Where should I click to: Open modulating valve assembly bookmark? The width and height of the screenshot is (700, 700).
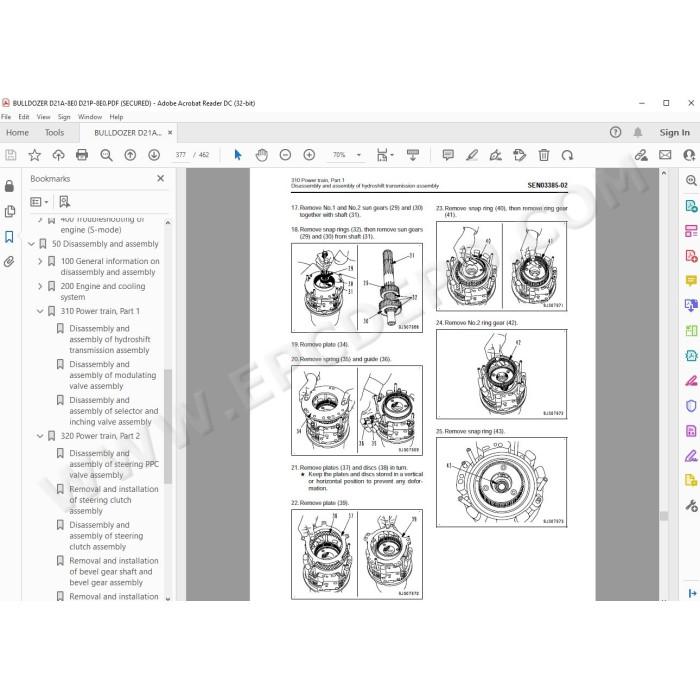point(112,375)
